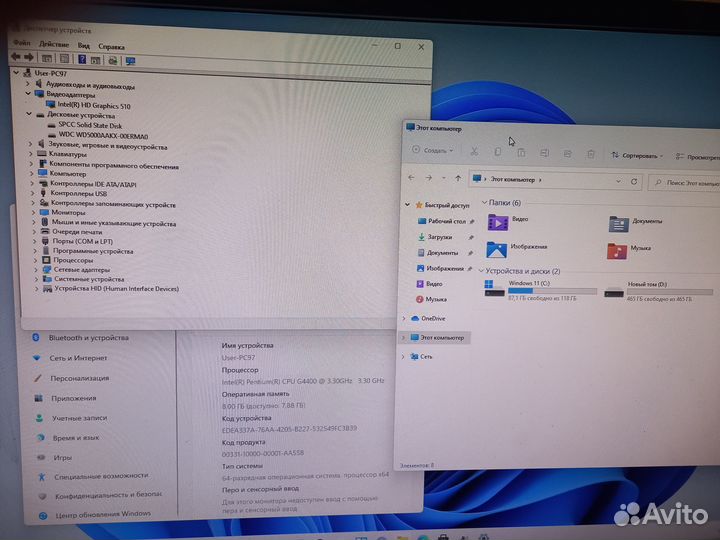
Task: Expand the Контроллеры USB category
Action: (x=33, y=193)
